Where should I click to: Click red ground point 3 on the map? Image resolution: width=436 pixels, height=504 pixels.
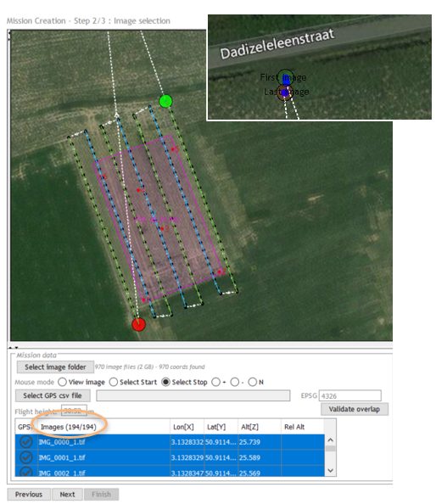(162, 228)
